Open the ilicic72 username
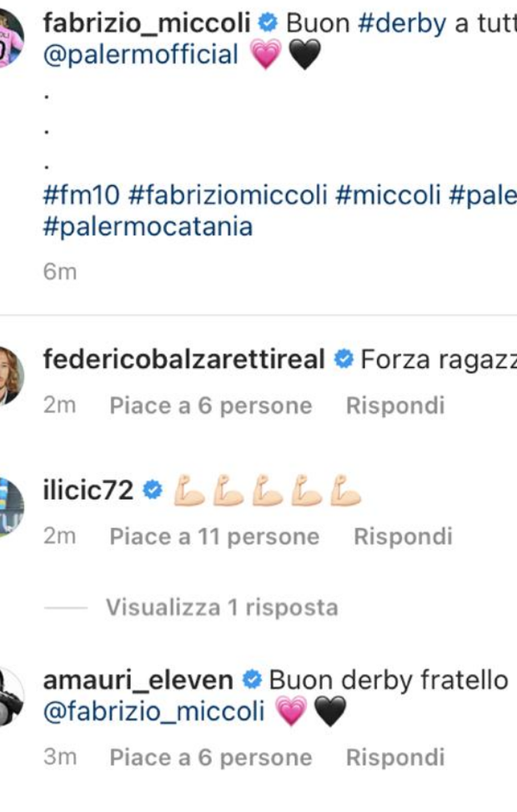Screen dimensions: 517x812 pos(88,491)
